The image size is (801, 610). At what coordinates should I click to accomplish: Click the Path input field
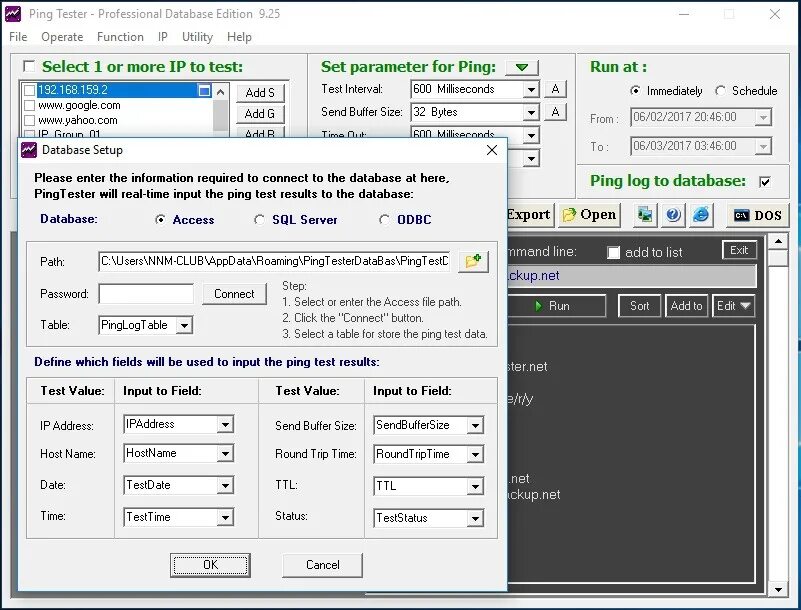coord(274,261)
